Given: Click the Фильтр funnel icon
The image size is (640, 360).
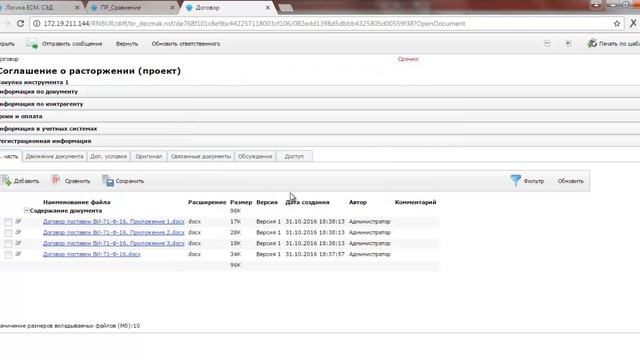Looking at the screenshot, I should (x=516, y=180).
